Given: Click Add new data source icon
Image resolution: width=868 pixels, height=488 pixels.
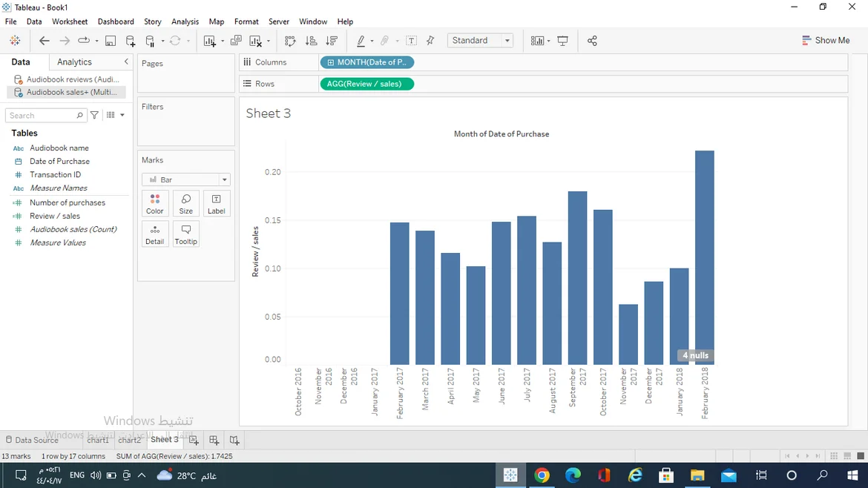Looking at the screenshot, I should tap(131, 41).
